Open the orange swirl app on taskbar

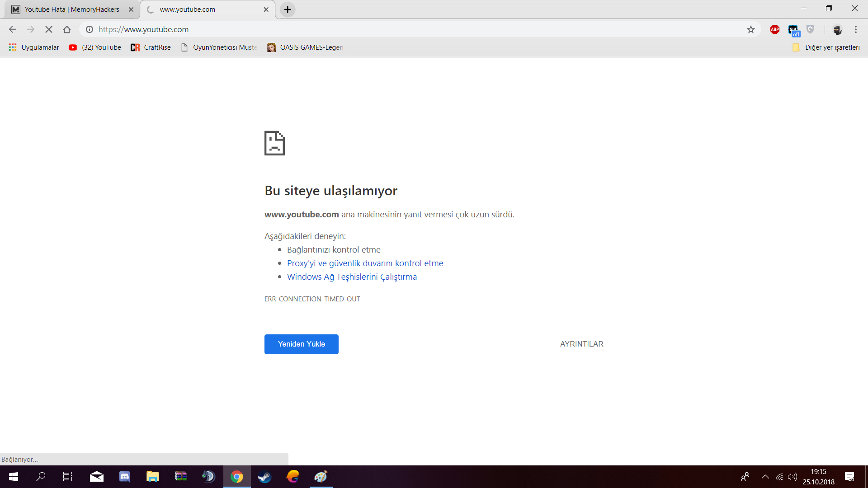(293, 477)
